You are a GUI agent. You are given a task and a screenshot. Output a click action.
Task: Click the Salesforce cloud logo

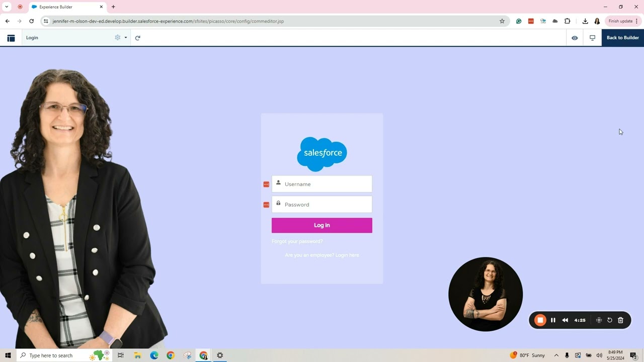coord(322,154)
